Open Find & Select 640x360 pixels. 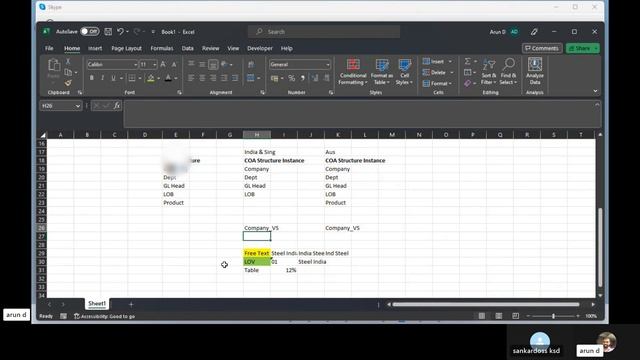[509, 72]
